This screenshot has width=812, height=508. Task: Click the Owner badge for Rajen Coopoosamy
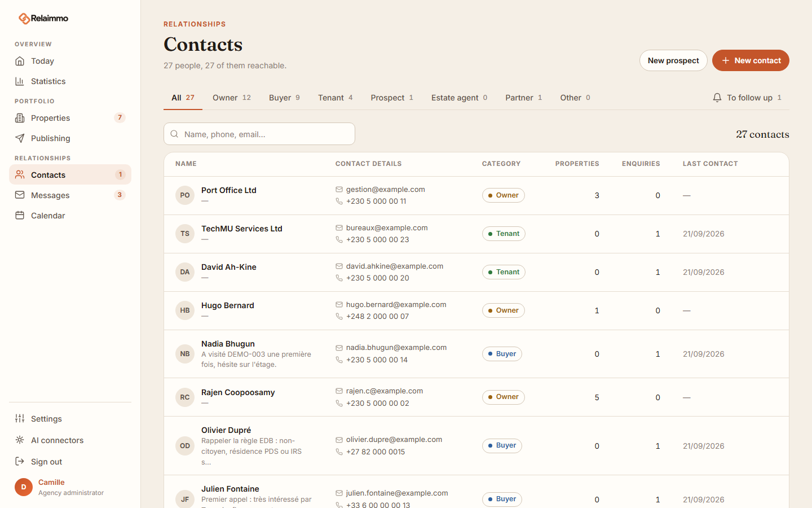point(504,397)
